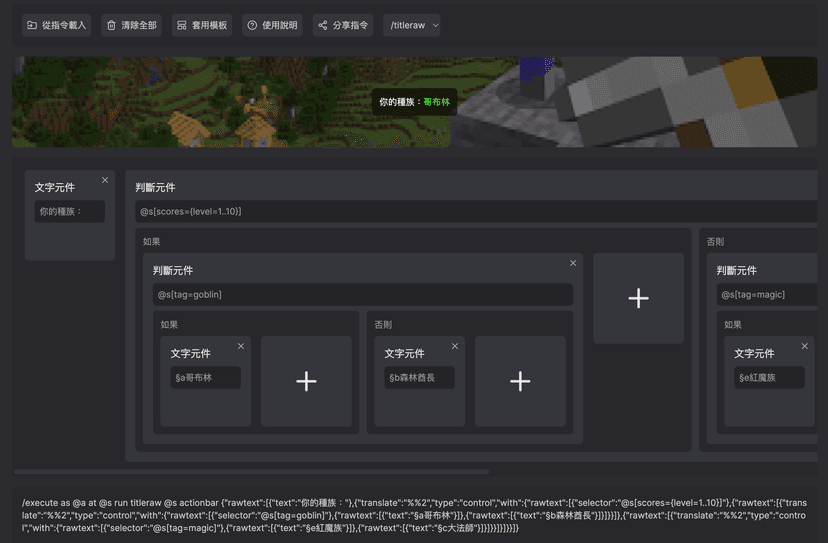Click the 清除全部 clear-all button
This screenshot has width=828, height=543.
click(x=131, y=25)
